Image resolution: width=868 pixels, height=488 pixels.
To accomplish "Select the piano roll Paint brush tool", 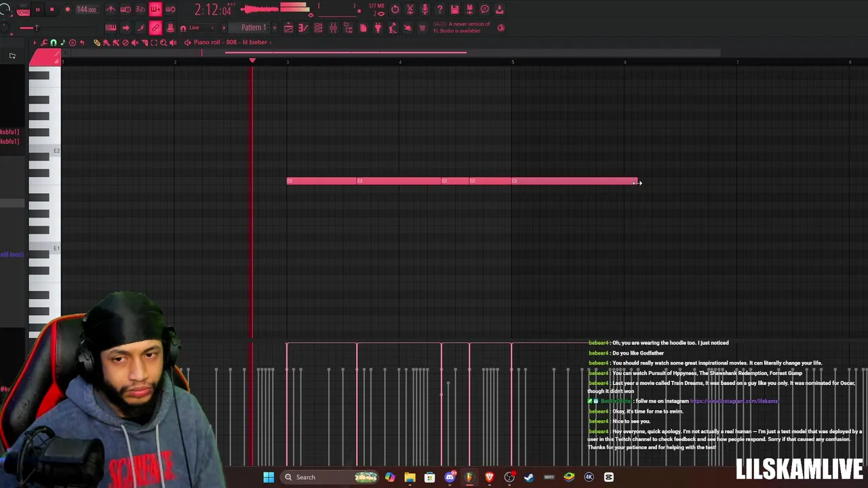I will point(106,43).
